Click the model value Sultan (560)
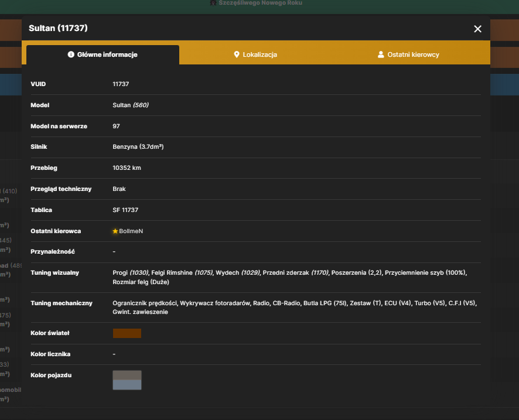519x420 pixels. (131, 105)
